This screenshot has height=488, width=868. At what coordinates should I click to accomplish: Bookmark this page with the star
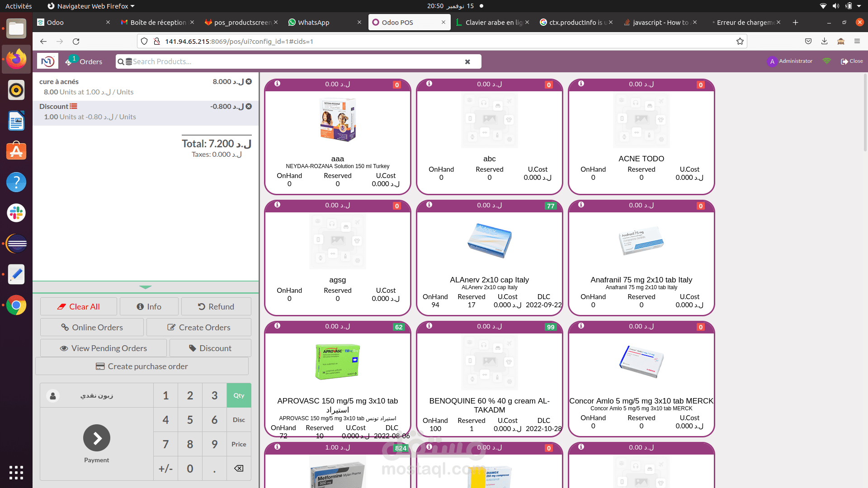pyautogui.click(x=740, y=41)
